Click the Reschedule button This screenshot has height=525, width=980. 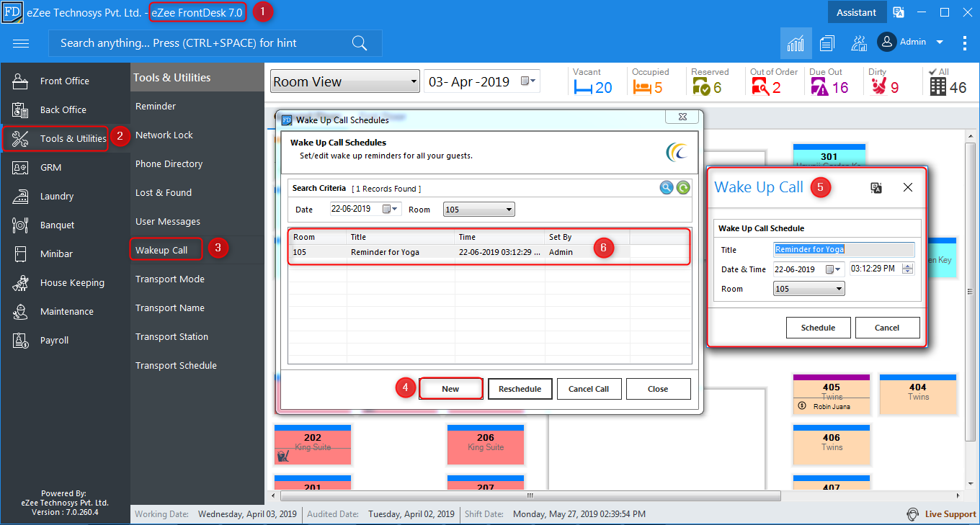(x=520, y=389)
